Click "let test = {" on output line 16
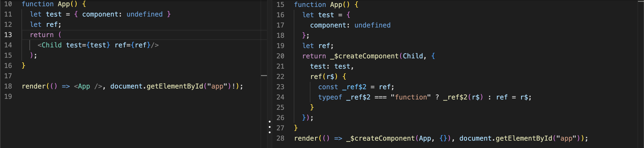 pos(326,15)
